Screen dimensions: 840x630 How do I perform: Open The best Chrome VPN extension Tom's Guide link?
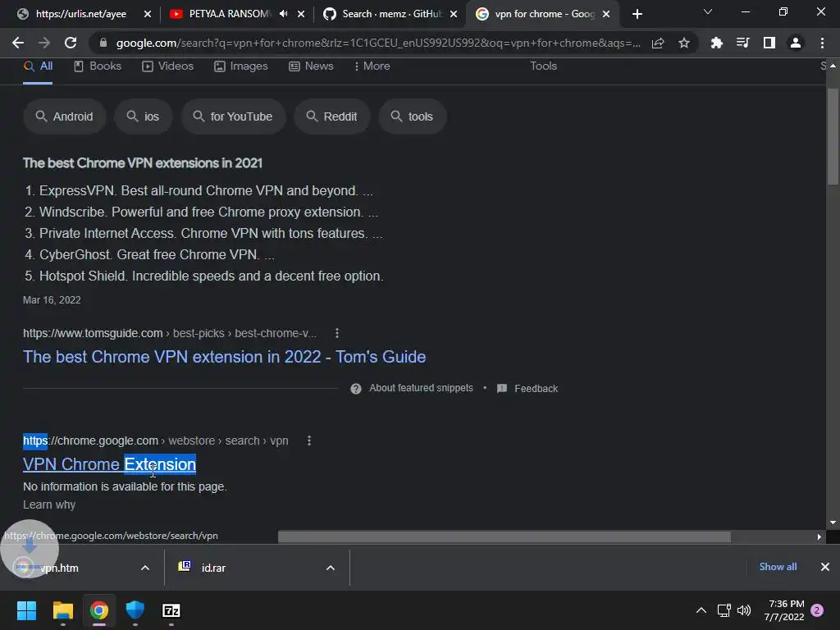coord(224,357)
